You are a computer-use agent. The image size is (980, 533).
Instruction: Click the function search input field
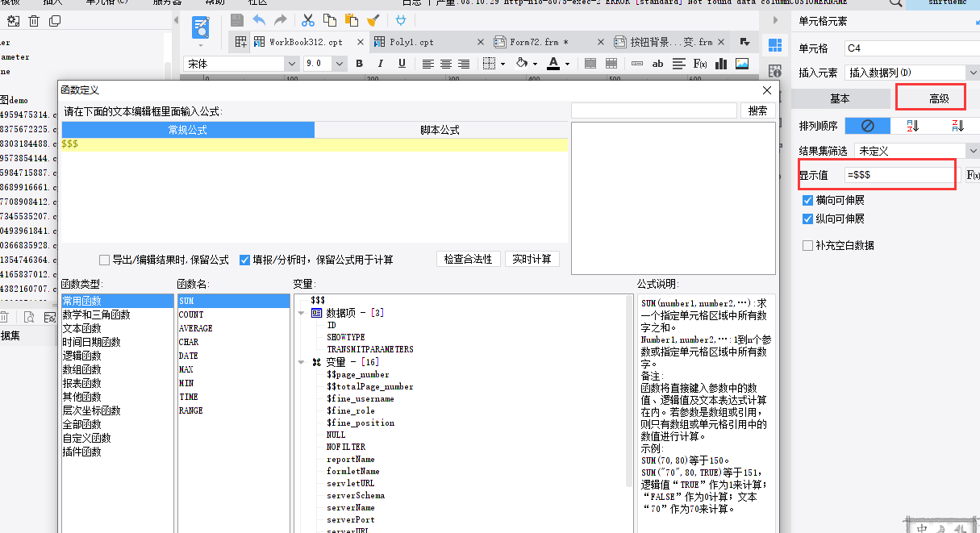pyautogui.click(x=654, y=110)
